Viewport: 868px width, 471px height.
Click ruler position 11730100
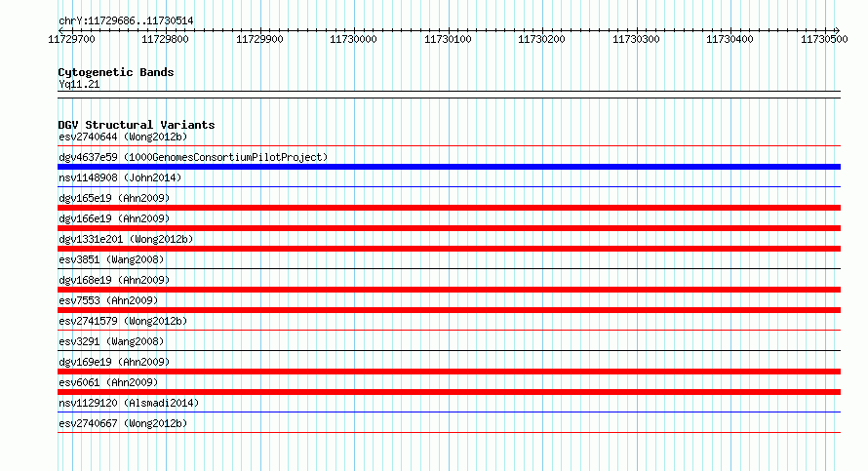click(x=448, y=39)
